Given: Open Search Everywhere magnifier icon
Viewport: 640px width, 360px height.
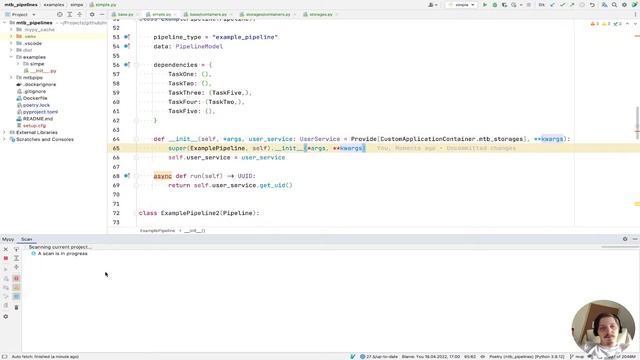Looking at the screenshot, I should click(614, 5).
